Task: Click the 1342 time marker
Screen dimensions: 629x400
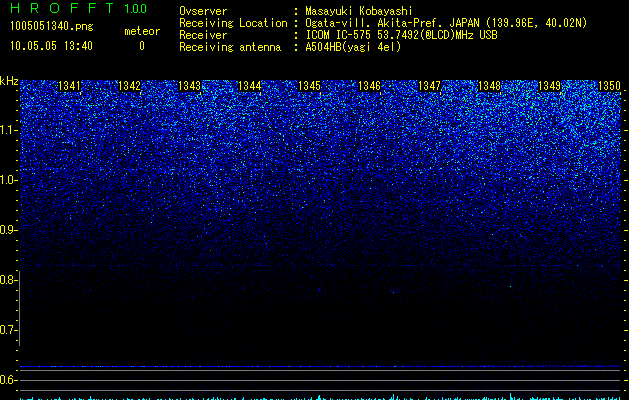Action: (130, 86)
